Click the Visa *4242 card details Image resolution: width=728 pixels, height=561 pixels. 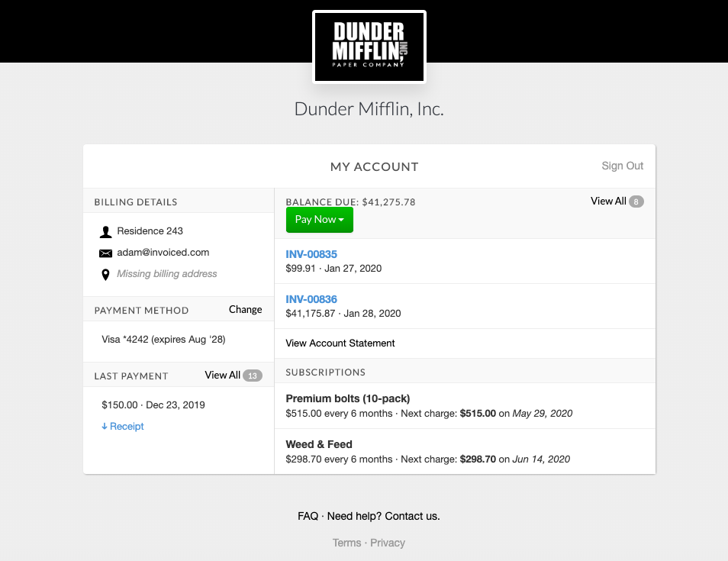coord(163,340)
